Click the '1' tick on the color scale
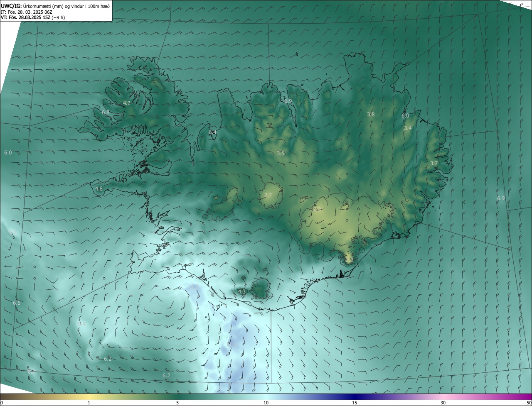This screenshot has width=532, height=406. click(89, 403)
